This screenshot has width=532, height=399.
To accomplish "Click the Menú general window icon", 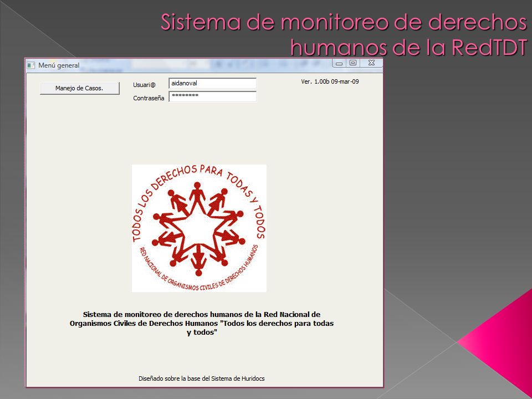I will (x=31, y=65).
